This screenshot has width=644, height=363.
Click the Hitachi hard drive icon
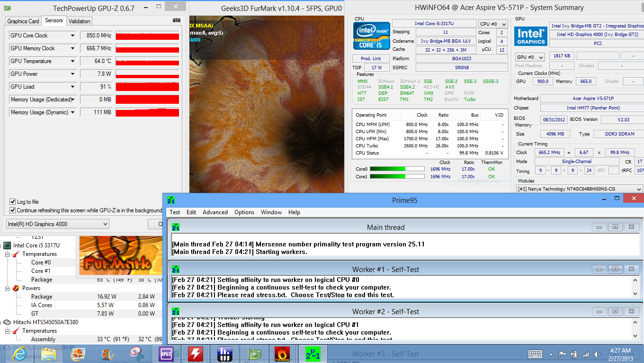click(x=7, y=322)
